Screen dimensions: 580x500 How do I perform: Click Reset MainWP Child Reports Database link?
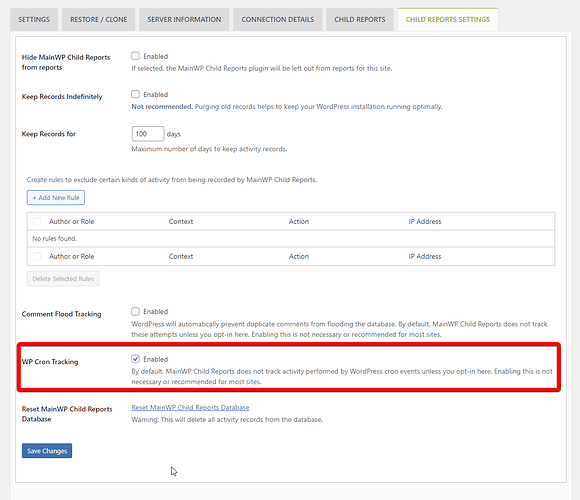[190, 407]
